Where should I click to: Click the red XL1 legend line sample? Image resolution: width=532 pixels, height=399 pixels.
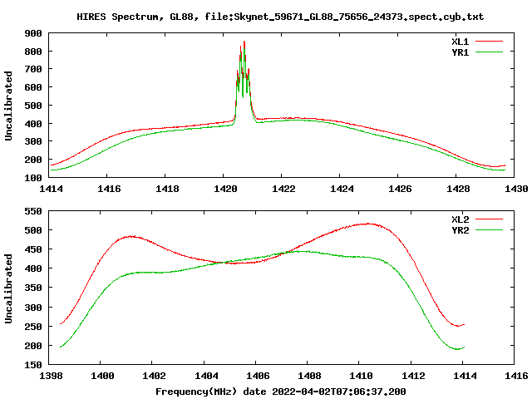point(490,42)
